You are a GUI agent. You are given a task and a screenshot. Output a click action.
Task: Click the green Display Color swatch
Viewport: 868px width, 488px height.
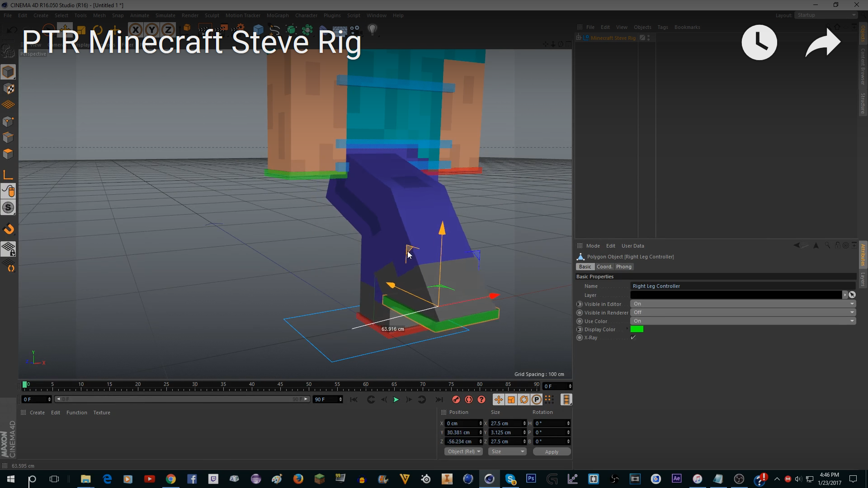point(637,329)
